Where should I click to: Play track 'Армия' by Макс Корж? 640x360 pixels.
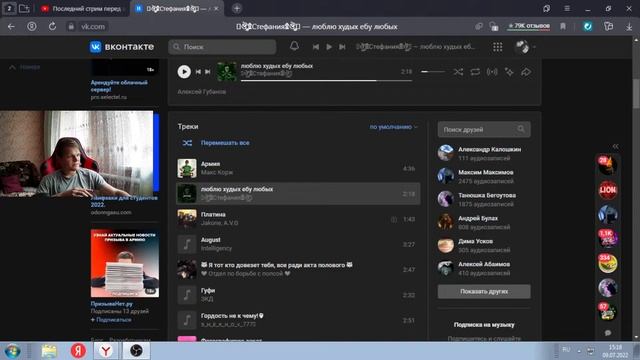coord(298,168)
